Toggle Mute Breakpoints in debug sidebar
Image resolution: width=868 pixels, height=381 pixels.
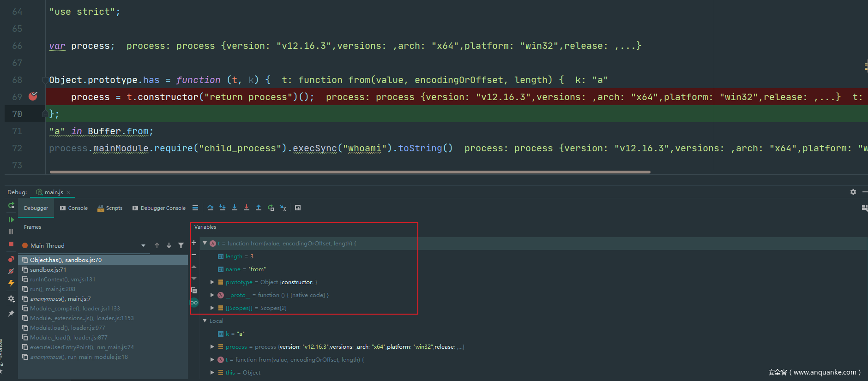click(11, 271)
